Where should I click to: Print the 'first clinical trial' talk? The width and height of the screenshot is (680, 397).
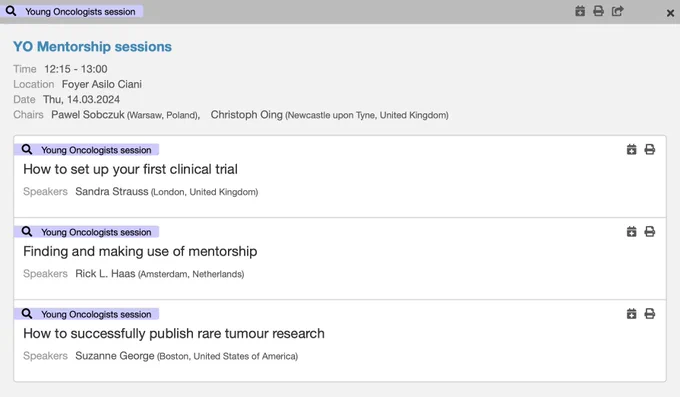click(x=650, y=150)
